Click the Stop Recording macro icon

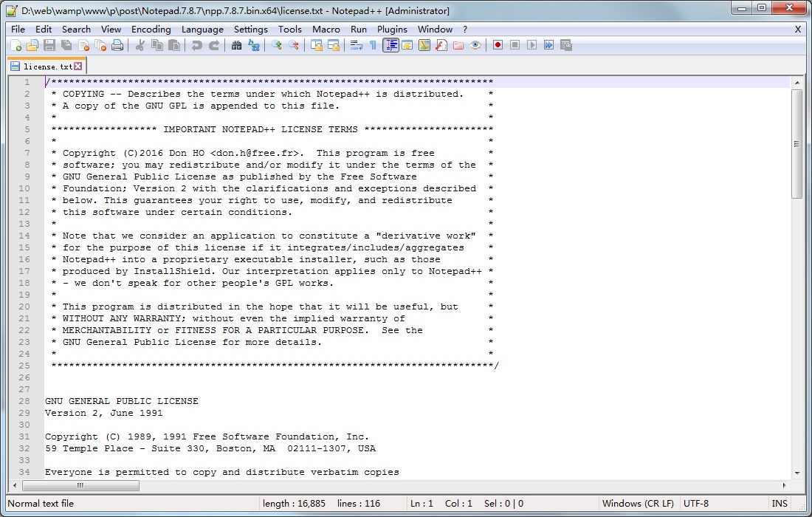pos(515,46)
